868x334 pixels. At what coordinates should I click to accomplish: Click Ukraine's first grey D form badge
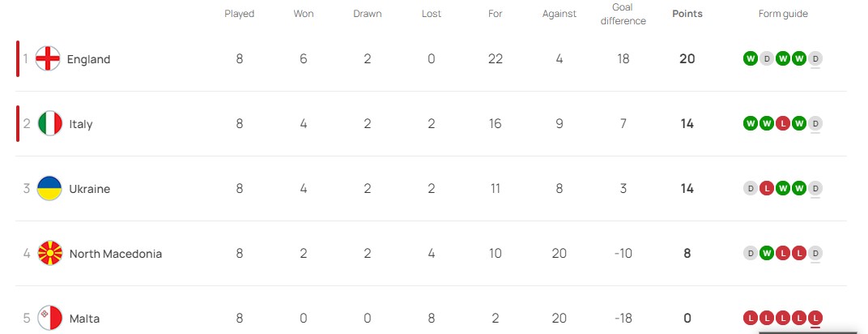[x=751, y=188]
